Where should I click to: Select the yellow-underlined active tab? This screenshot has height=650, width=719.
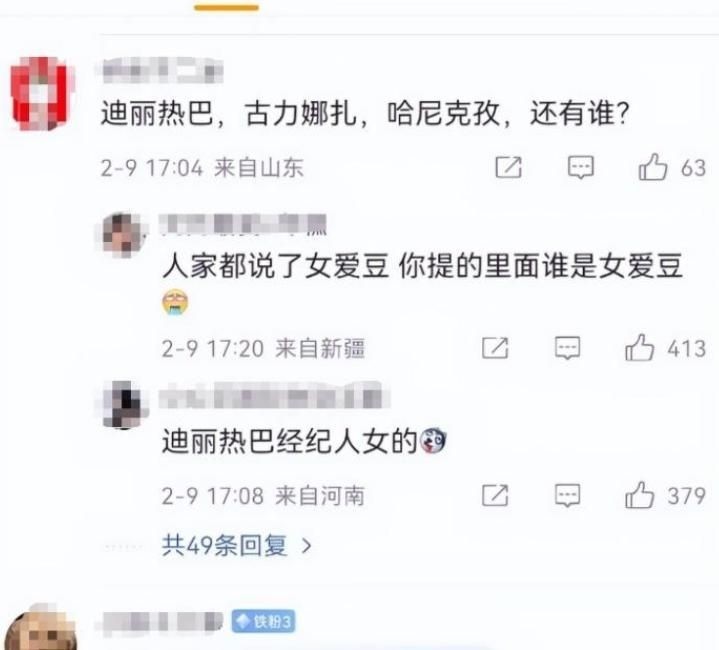(227, 7)
